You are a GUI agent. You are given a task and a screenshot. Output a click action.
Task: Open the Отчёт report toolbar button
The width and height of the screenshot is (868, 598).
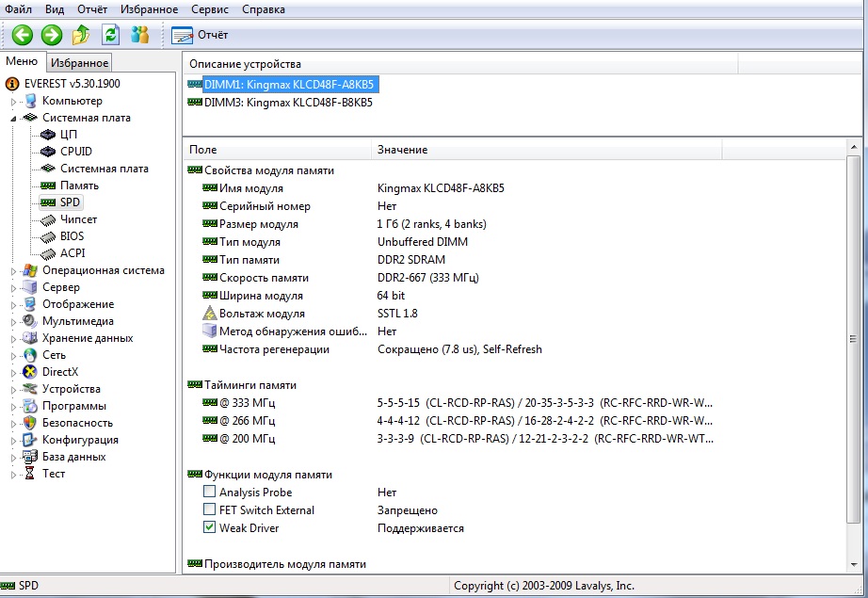point(200,35)
